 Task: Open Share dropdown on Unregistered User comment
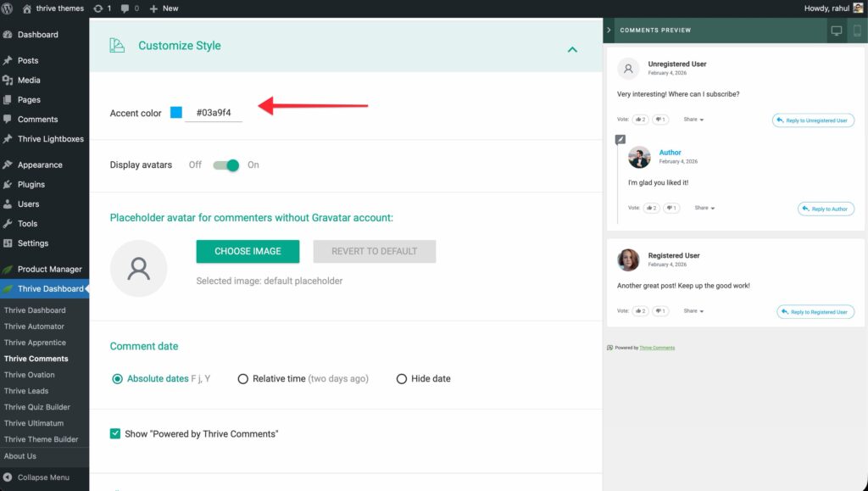694,120
